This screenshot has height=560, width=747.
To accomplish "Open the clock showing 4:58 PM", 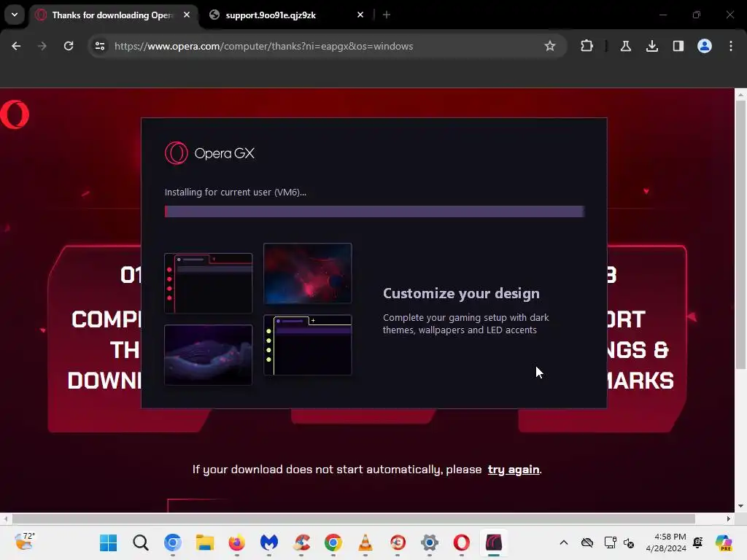I will point(666,542).
